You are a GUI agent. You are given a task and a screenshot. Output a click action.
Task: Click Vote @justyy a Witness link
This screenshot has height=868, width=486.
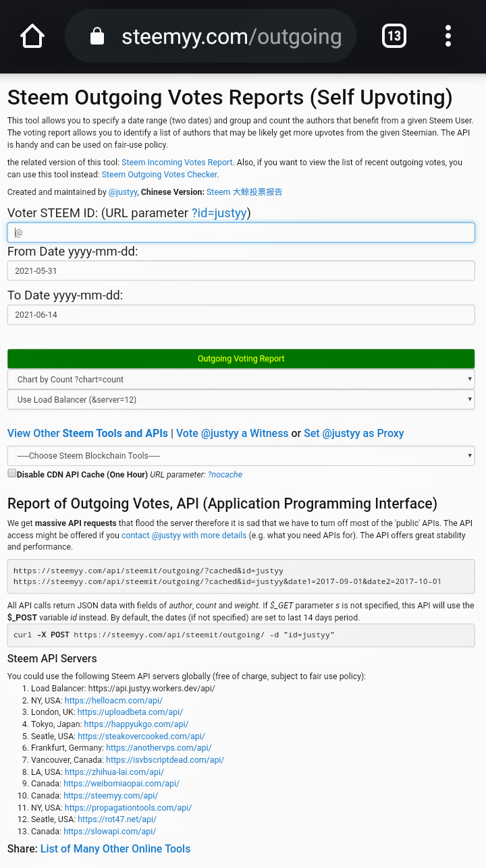(232, 433)
